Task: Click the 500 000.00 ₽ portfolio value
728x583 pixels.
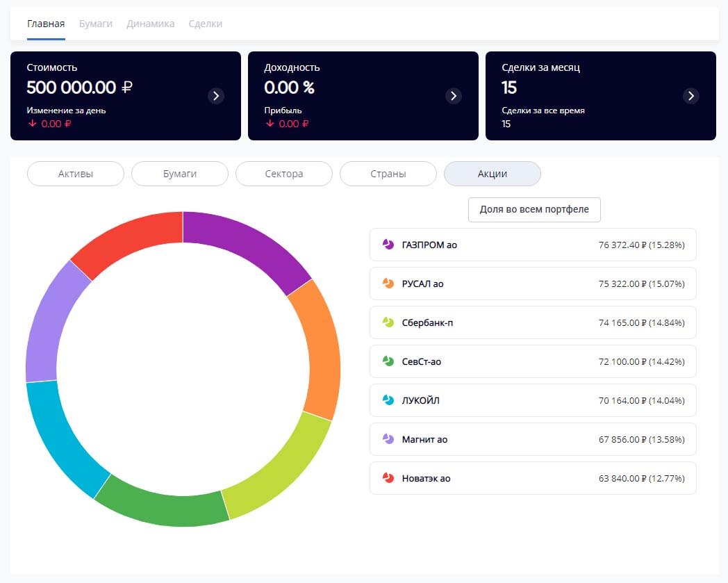Action: pyautogui.click(x=79, y=88)
